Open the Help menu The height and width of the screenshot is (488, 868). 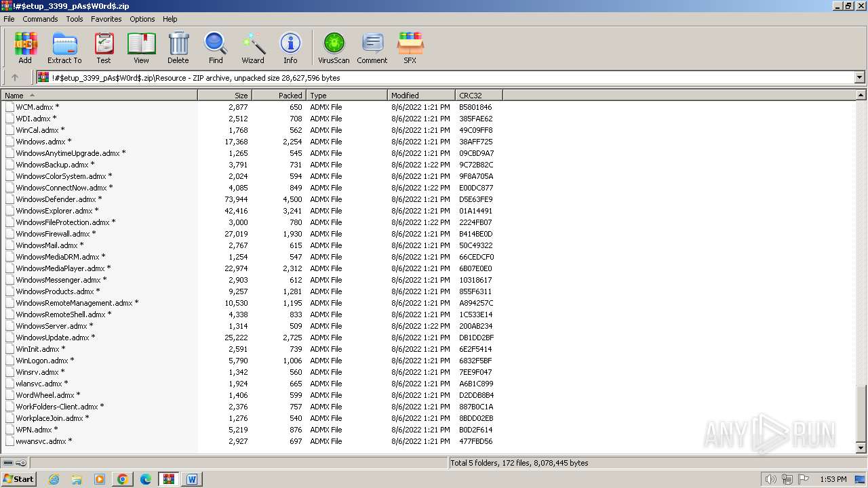click(x=170, y=19)
